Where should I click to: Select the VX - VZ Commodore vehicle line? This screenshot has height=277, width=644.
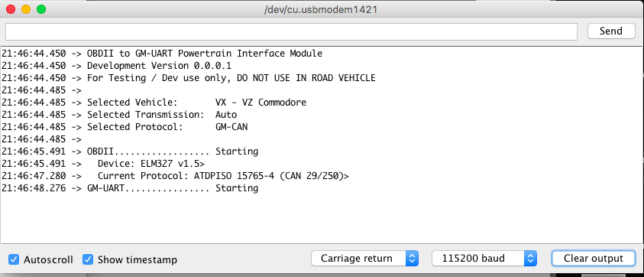154,103
